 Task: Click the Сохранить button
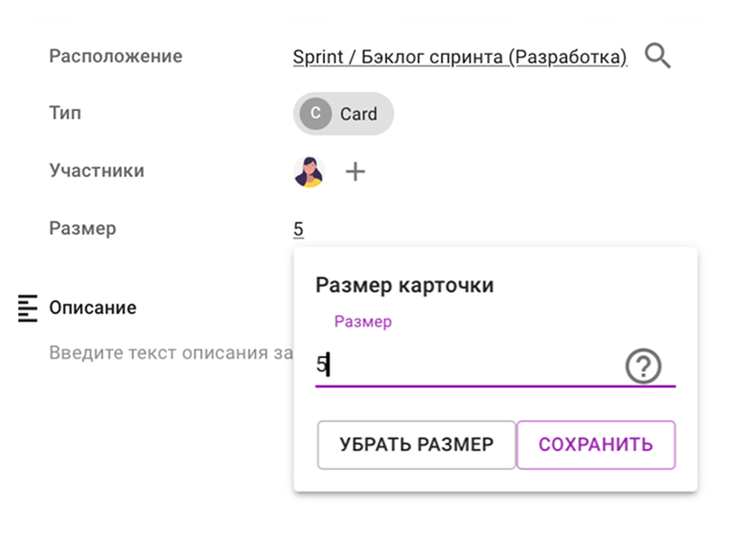click(596, 445)
